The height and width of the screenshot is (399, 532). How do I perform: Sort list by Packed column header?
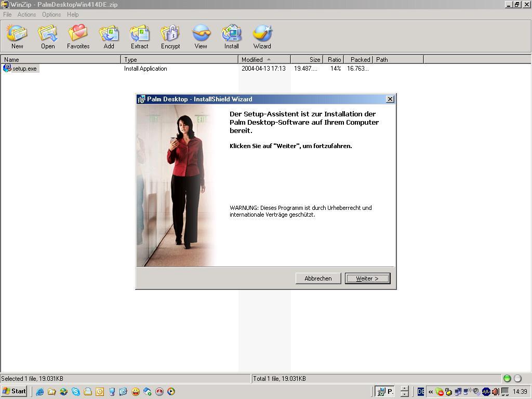pos(358,59)
